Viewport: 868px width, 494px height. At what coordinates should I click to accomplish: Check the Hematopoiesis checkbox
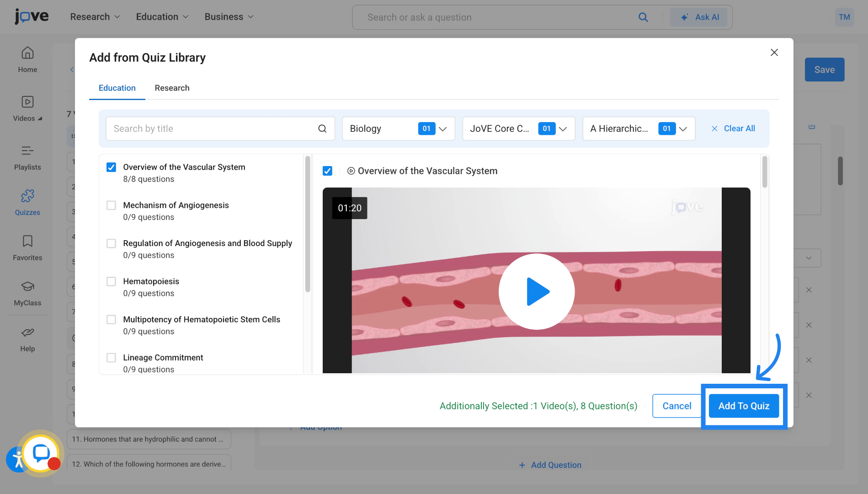click(x=111, y=282)
